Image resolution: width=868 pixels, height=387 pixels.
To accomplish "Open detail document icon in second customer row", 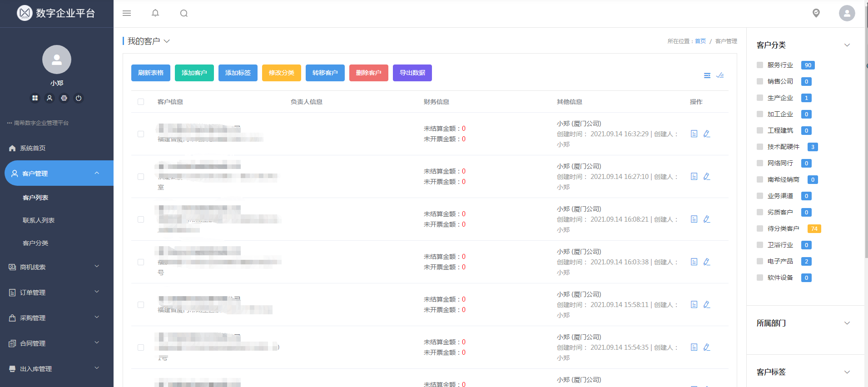I will coord(694,177).
